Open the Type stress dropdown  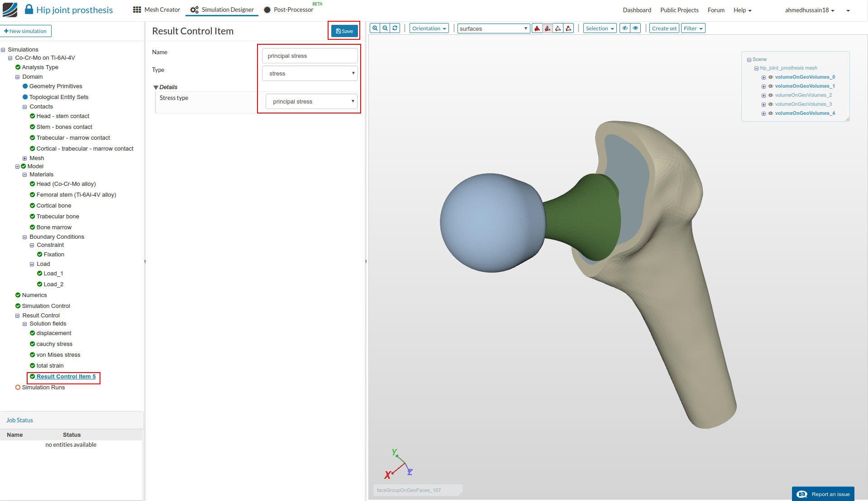(310, 73)
